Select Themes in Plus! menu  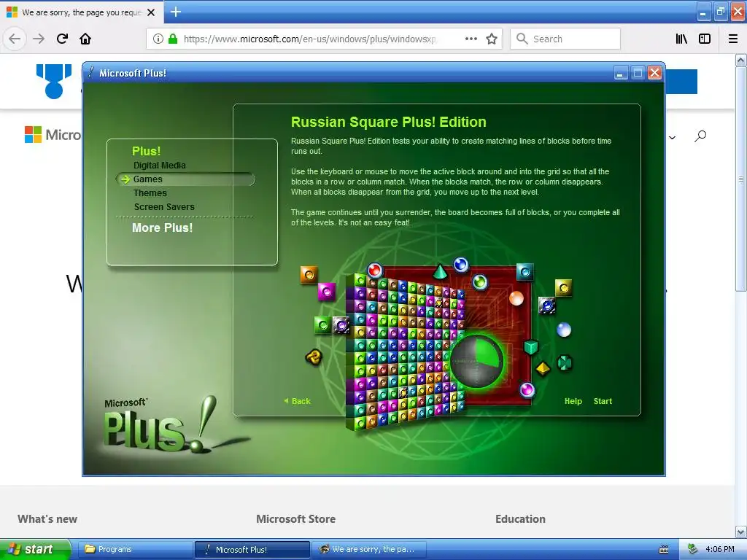point(150,192)
